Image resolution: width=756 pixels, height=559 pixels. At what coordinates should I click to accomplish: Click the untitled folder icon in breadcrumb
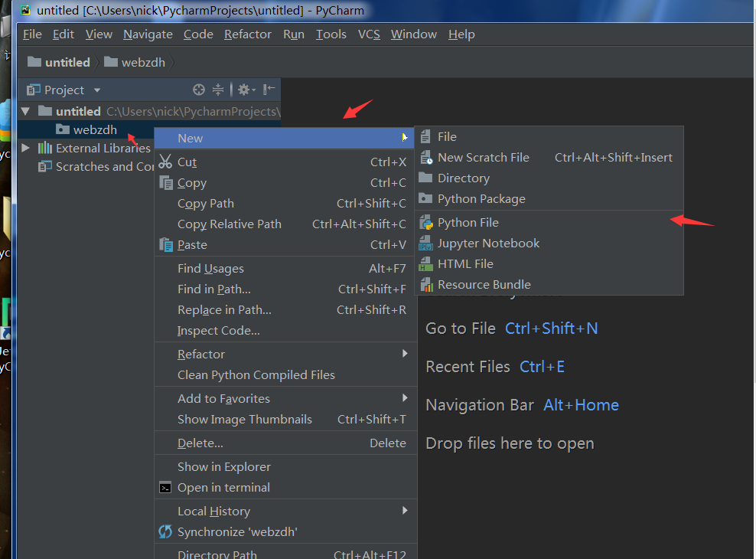click(34, 62)
